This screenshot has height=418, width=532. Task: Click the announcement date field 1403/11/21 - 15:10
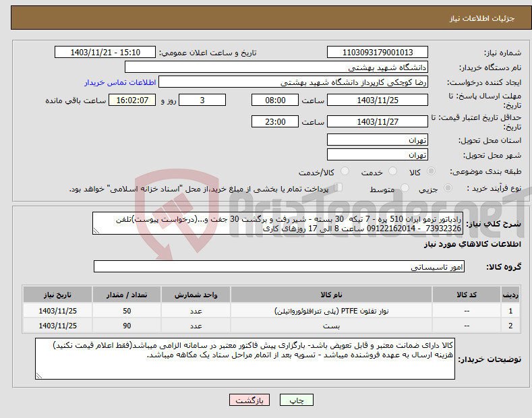[x=105, y=53]
